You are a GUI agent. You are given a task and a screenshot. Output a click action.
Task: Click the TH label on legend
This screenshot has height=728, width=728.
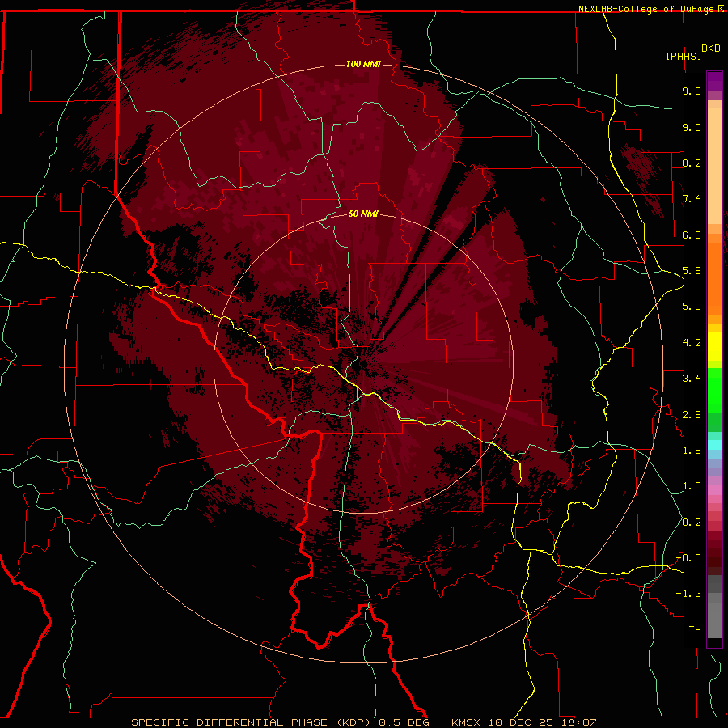pyautogui.click(x=695, y=630)
